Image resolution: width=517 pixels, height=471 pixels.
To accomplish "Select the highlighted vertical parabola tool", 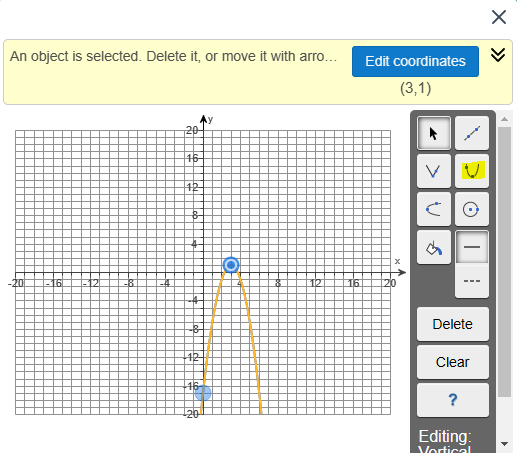I will tap(472, 171).
